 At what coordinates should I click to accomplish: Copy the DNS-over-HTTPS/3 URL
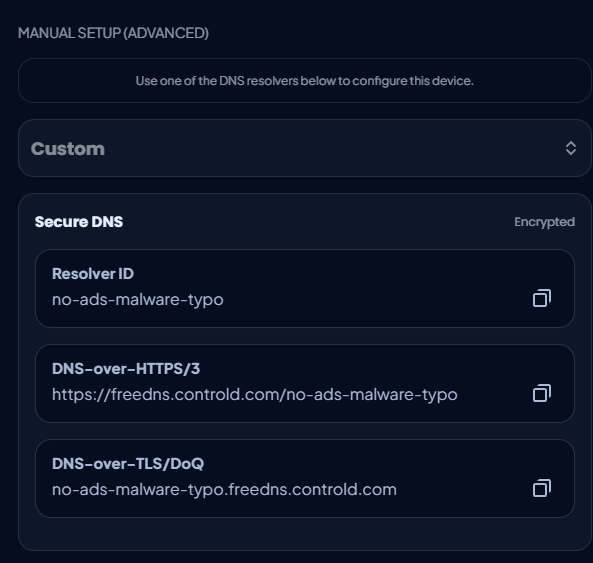tap(542, 393)
